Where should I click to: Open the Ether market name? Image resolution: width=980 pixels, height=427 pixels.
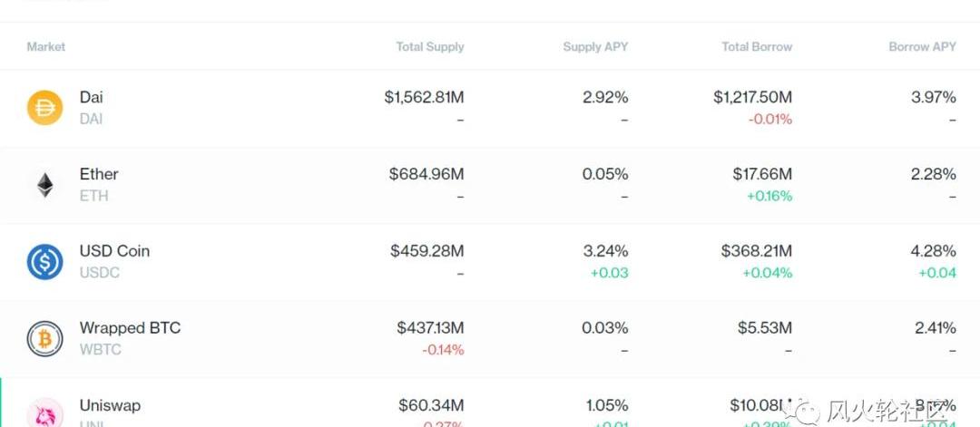(x=99, y=174)
